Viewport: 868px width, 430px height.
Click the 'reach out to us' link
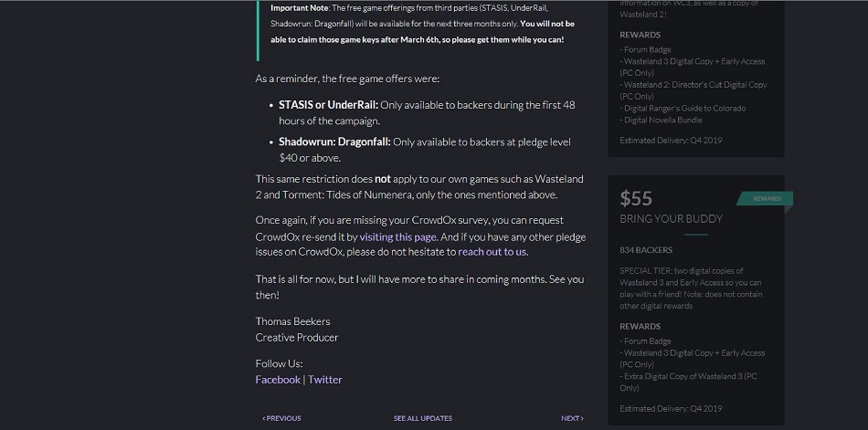click(x=492, y=252)
